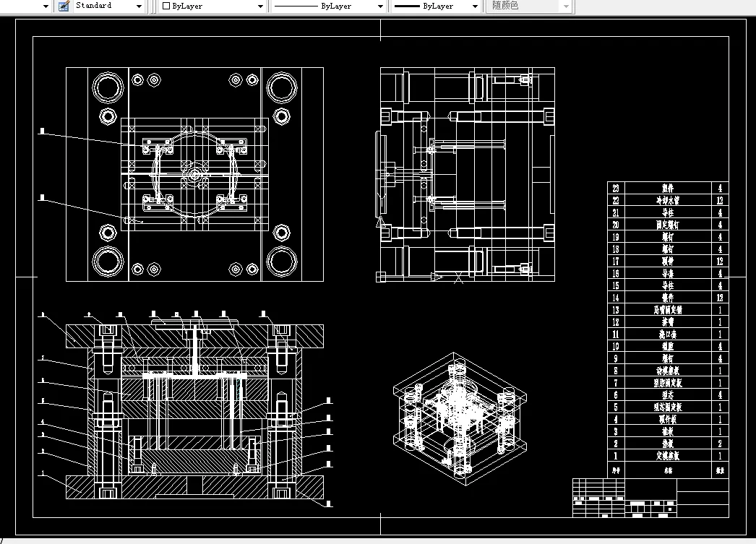Click row number 12 in parts list
Viewport: 756px width, 544px height.
616,322
